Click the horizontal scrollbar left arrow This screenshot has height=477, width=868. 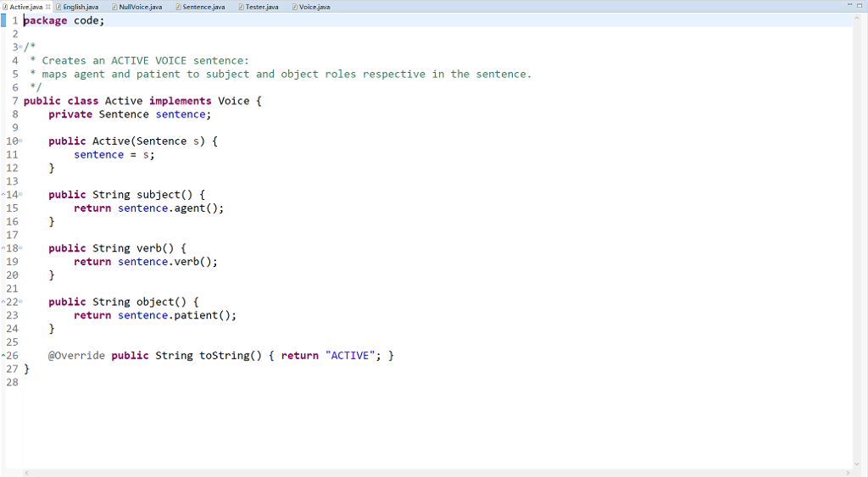26,472
